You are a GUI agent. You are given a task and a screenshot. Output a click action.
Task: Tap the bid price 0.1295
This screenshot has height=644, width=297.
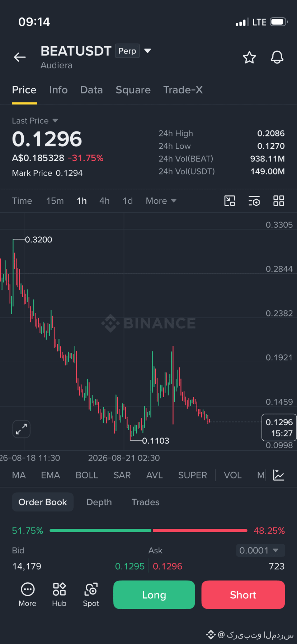click(x=129, y=566)
